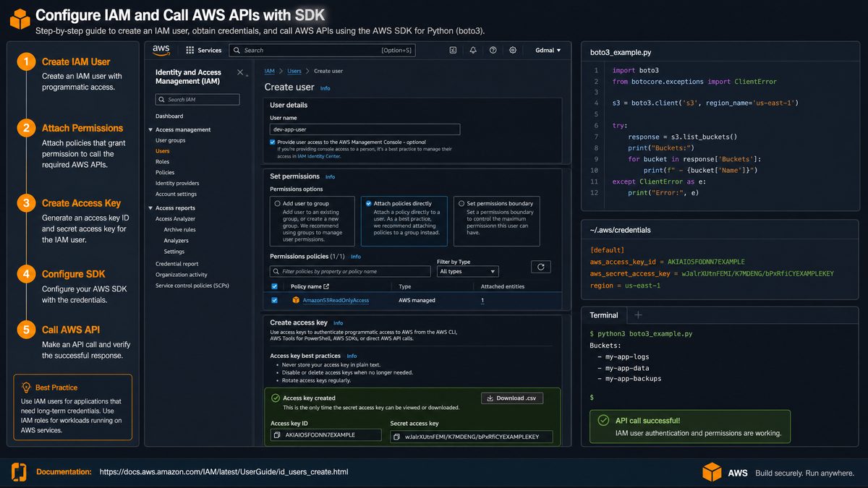Open Account settings in the sidebar
Image resolution: width=868 pixels, height=488 pixels.
(x=176, y=194)
